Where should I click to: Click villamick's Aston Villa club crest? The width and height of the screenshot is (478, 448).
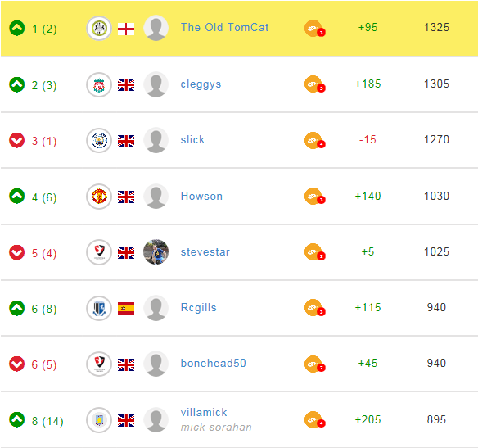coord(99,420)
